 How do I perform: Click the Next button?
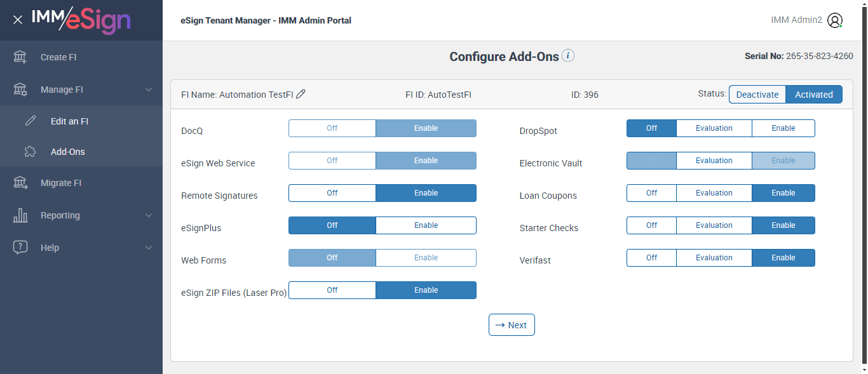coord(512,325)
